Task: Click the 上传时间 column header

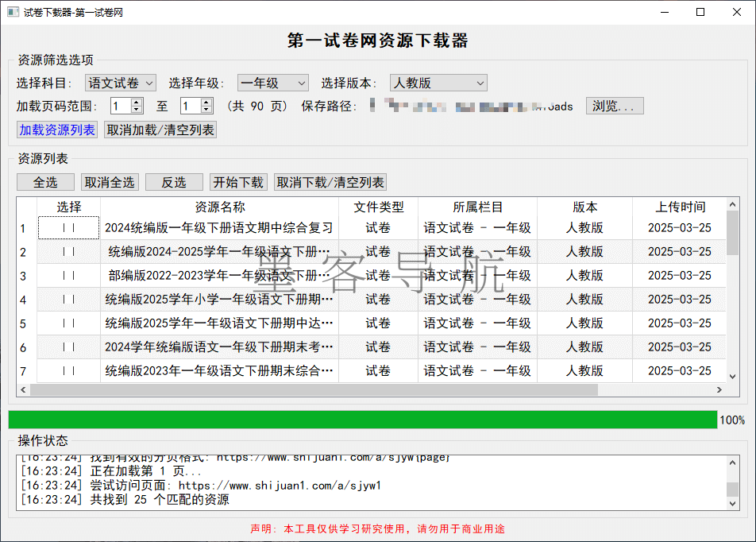Action: pyautogui.click(x=680, y=207)
